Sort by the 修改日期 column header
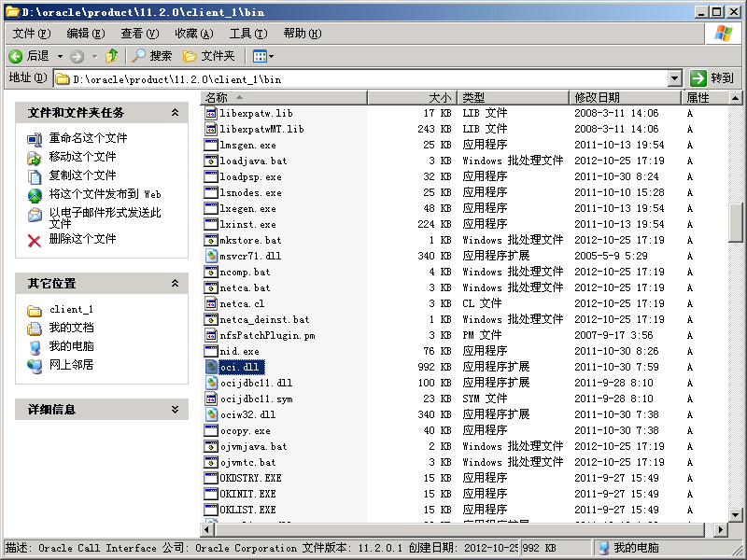 click(x=626, y=98)
